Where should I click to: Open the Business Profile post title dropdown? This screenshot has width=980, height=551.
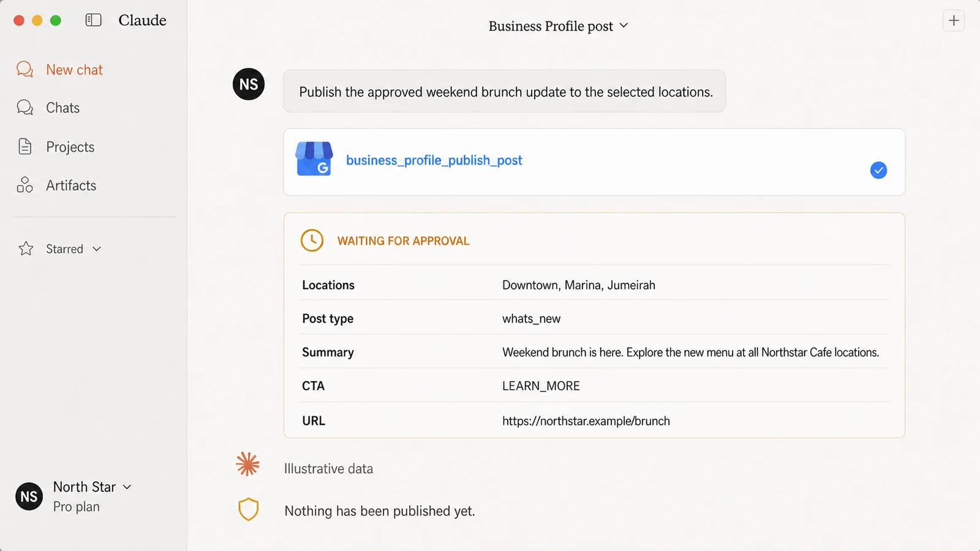[558, 26]
